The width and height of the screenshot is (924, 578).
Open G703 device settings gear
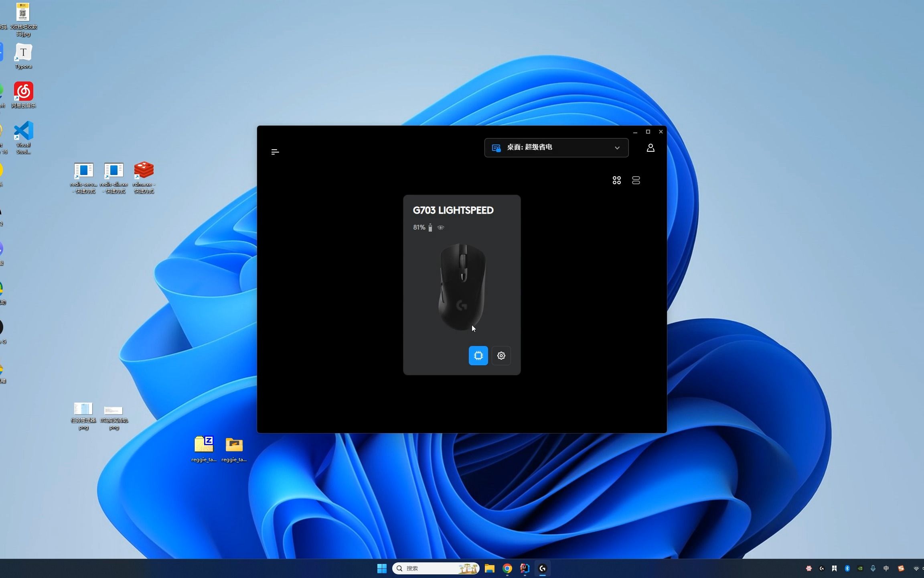(x=501, y=356)
